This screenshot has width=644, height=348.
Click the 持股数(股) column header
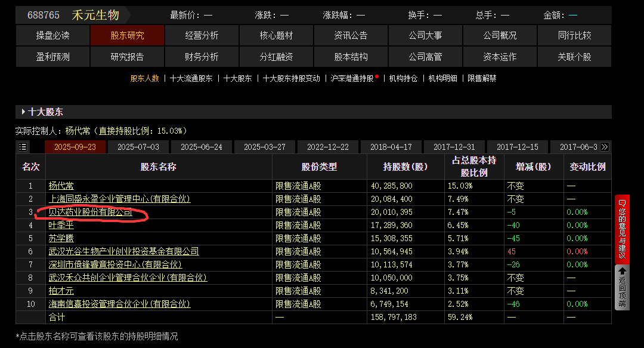click(x=405, y=167)
